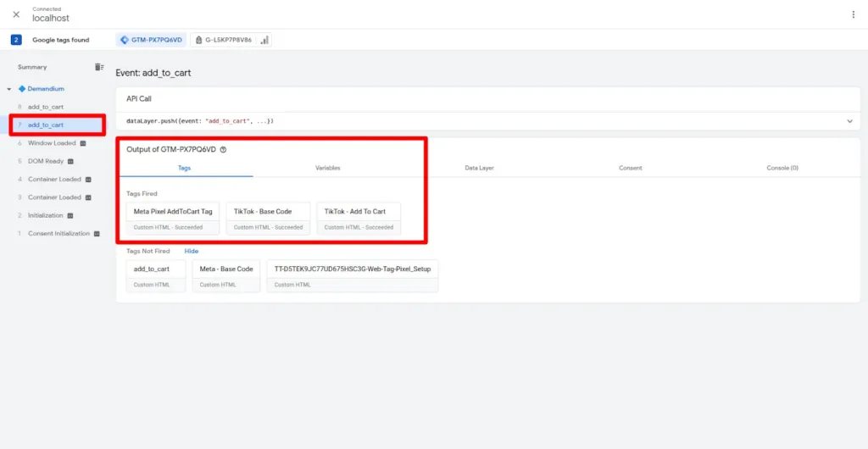Screen dimensions: 868x449
Task: Open the TikTok - Add To Cart tag card
Action: [359, 219]
